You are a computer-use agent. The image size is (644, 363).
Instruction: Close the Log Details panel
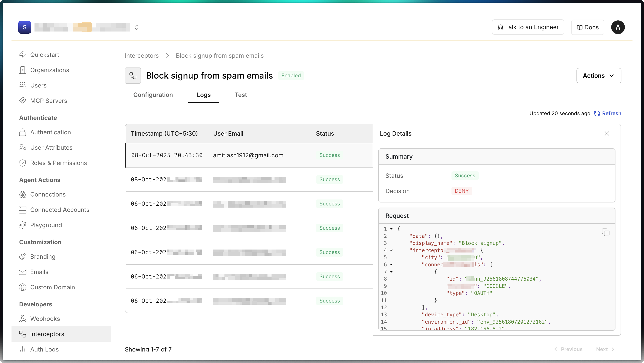tap(607, 133)
